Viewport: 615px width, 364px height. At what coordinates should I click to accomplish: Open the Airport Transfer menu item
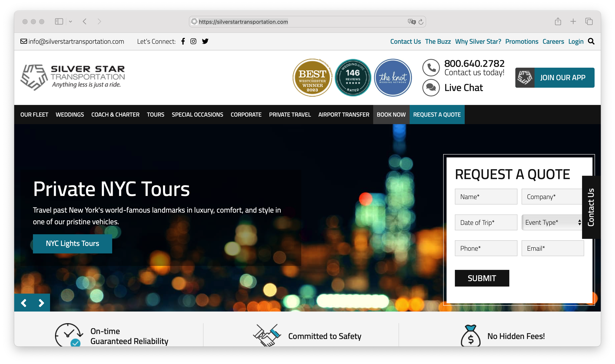[344, 115]
